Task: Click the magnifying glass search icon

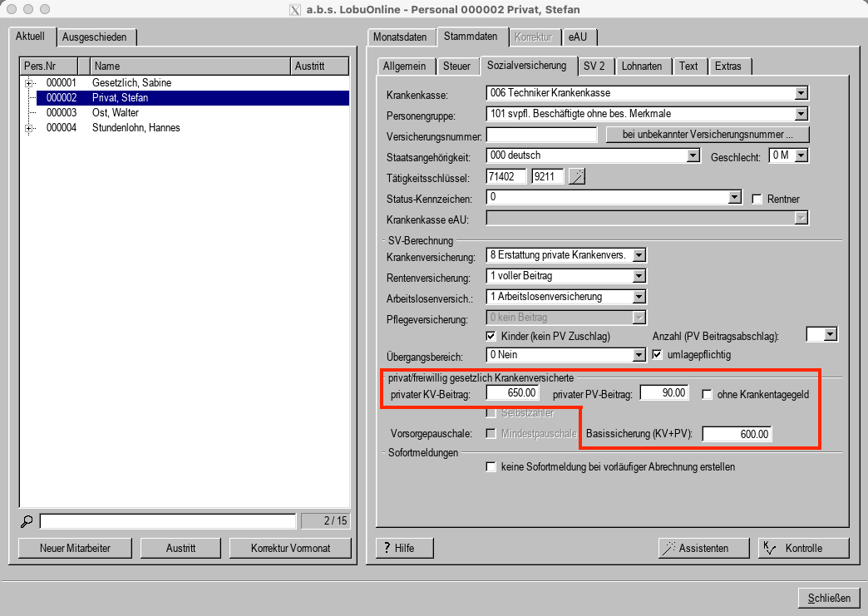Action: click(x=27, y=521)
